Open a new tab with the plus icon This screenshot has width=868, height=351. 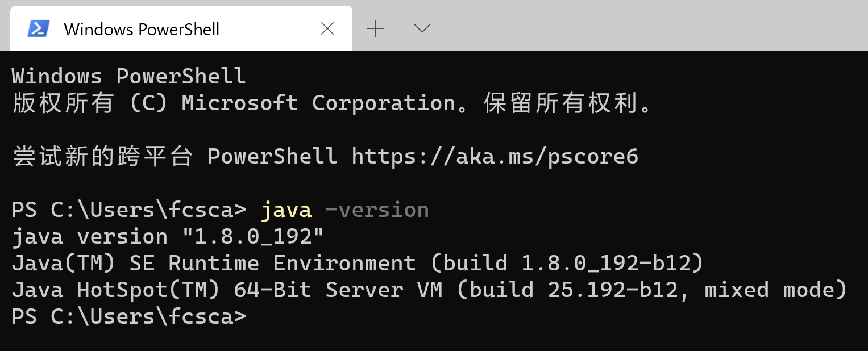tap(375, 28)
